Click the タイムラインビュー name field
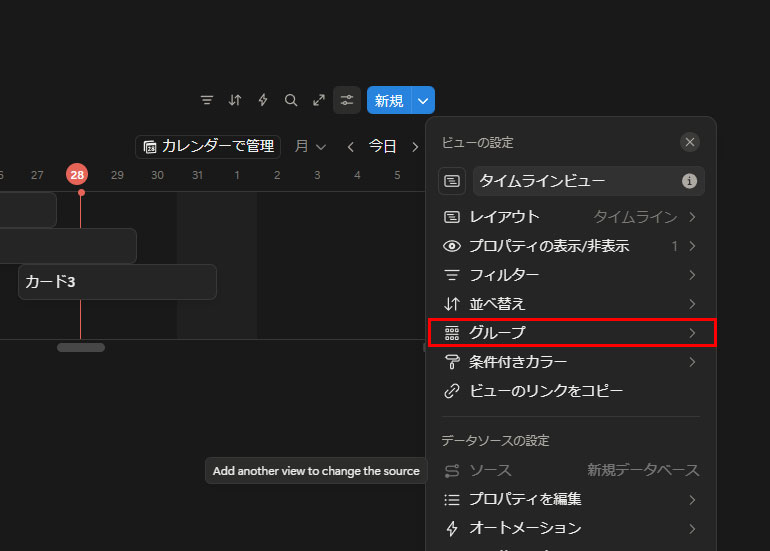This screenshot has width=770, height=551. pos(575,181)
